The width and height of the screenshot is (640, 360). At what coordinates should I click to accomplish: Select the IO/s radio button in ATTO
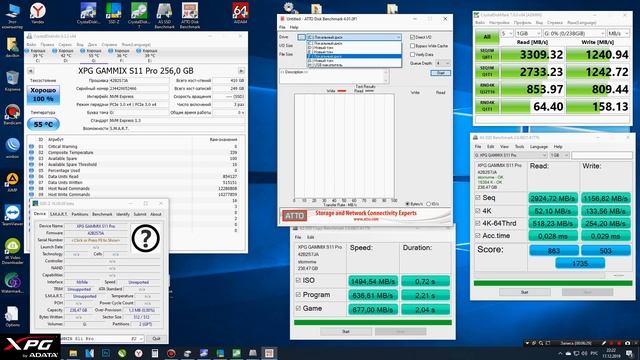pos(428,204)
